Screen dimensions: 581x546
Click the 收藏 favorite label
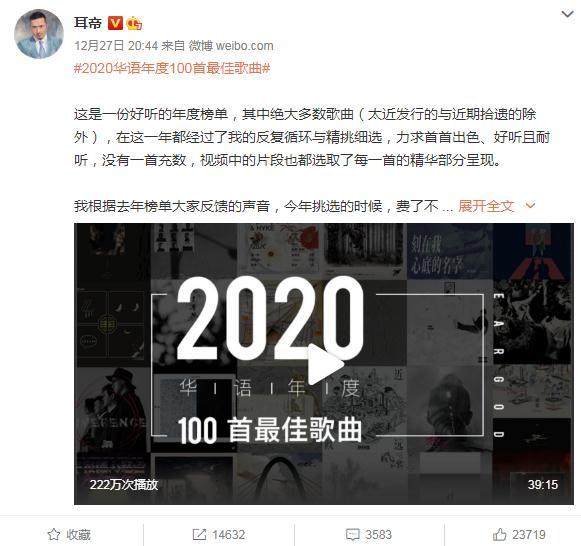click(79, 535)
